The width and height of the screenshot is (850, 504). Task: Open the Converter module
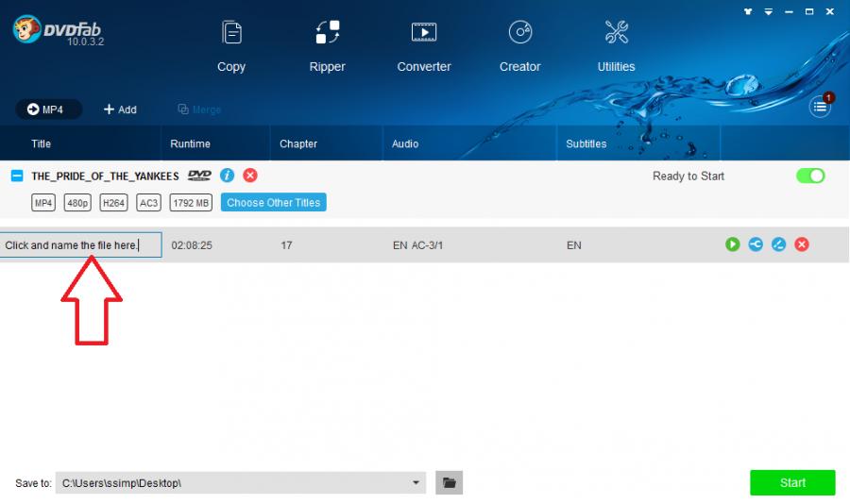[x=424, y=46]
